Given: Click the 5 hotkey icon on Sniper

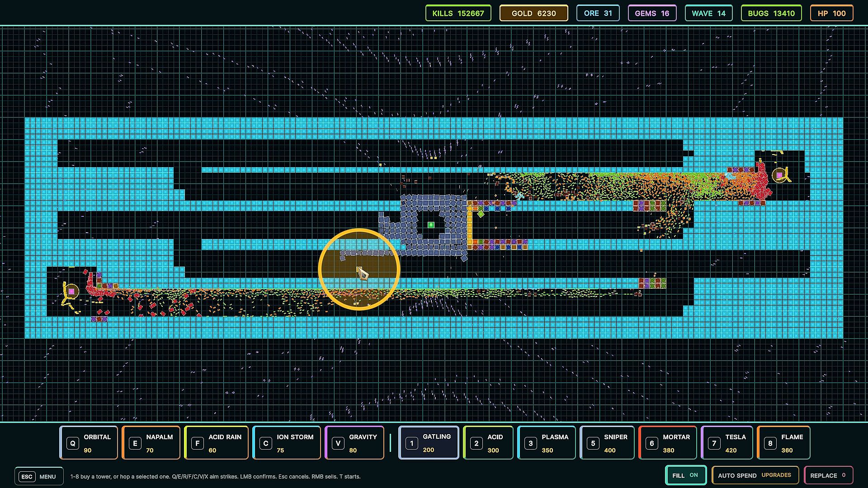Looking at the screenshot, I should [593, 443].
